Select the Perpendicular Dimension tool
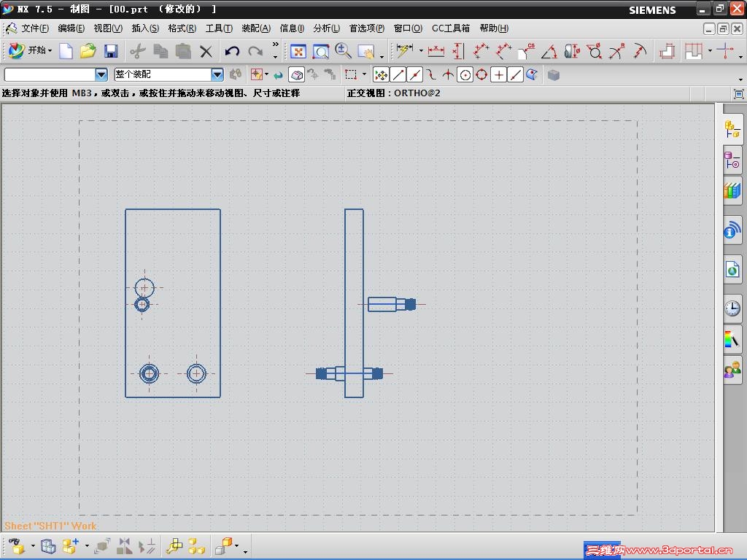This screenshot has height=560, width=747. point(503,50)
